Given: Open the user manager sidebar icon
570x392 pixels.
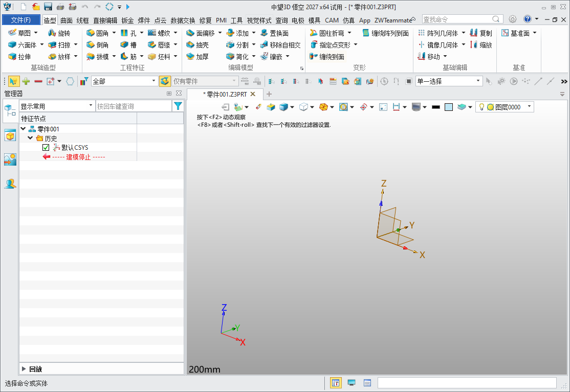Looking at the screenshot, I should 10,183.
